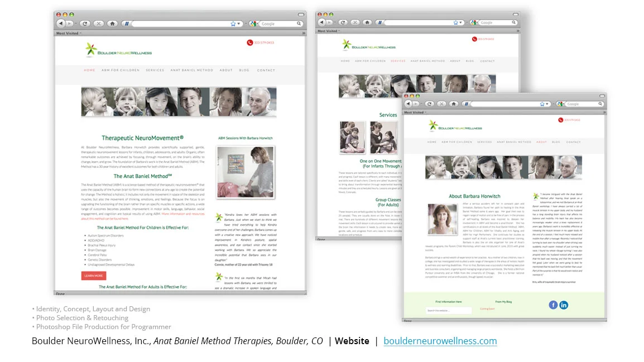
Task: Click faces banner image in Home-page window
Action: tap(179, 102)
